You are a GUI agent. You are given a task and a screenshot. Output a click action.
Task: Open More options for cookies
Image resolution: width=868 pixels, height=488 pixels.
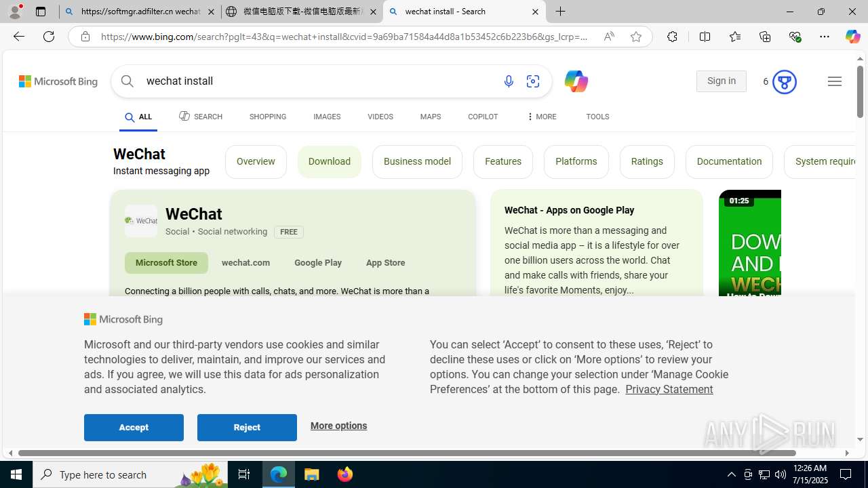[x=338, y=426]
